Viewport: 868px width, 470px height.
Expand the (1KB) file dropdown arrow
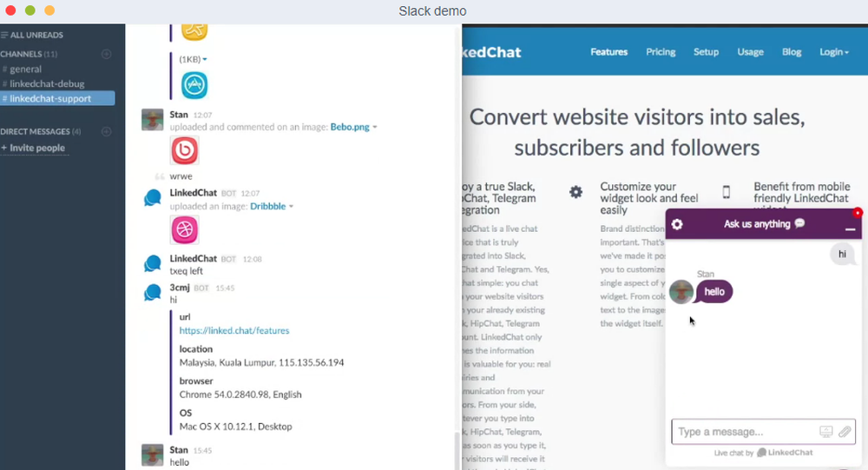(205, 59)
